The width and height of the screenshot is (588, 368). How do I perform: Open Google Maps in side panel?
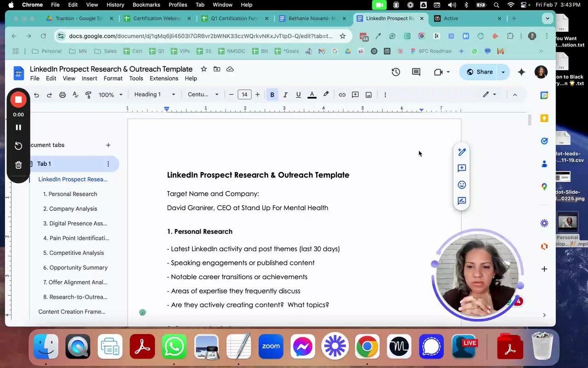point(544,187)
